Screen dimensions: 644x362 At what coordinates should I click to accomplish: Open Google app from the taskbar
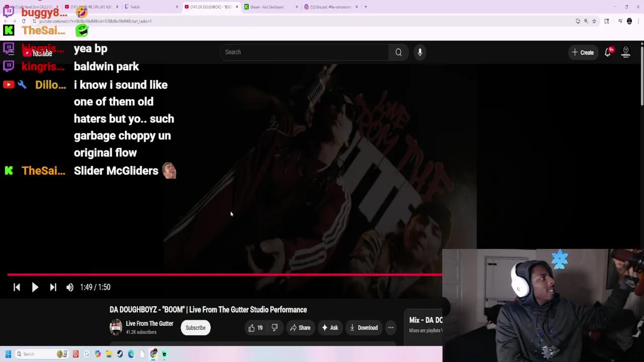click(87, 354)
